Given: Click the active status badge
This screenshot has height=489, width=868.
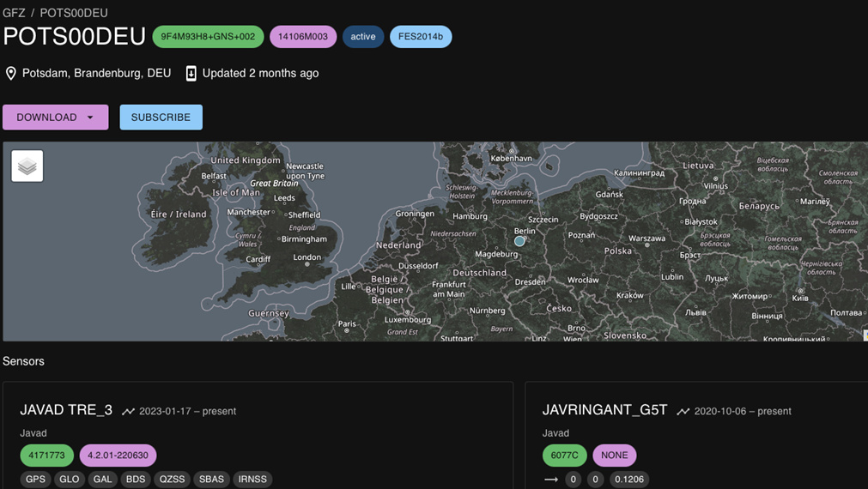Looking at the screenshot, I should 363,37.
